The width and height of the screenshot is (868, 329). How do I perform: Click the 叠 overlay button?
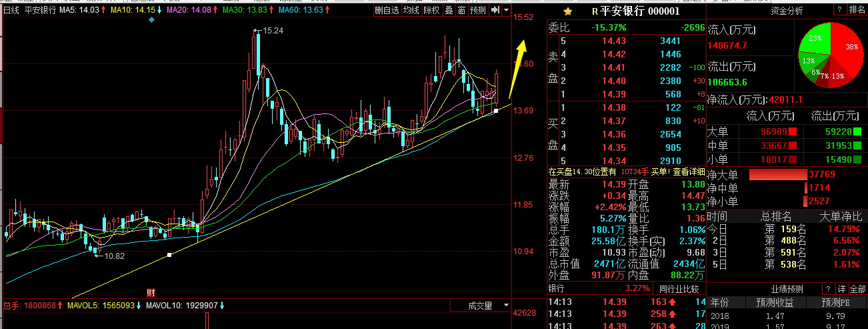448,11
